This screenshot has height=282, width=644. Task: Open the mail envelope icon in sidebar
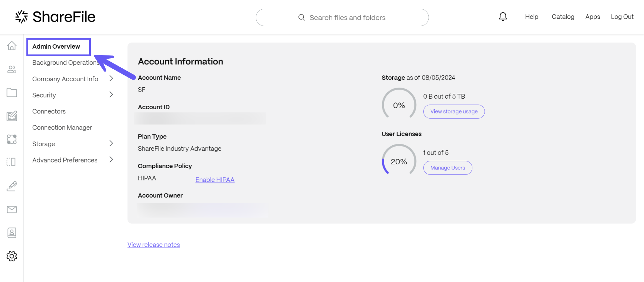pyautogui.click(x=12, y=209)
